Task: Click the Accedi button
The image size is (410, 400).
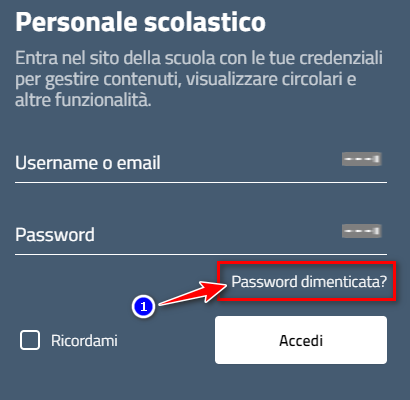Action: pos(301,340)
